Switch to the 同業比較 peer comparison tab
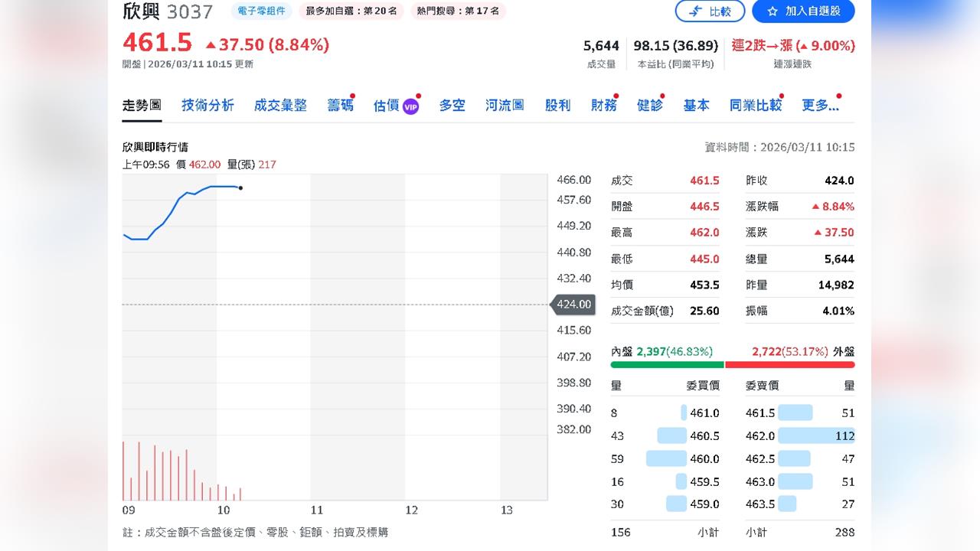 [x=754, y=106]
